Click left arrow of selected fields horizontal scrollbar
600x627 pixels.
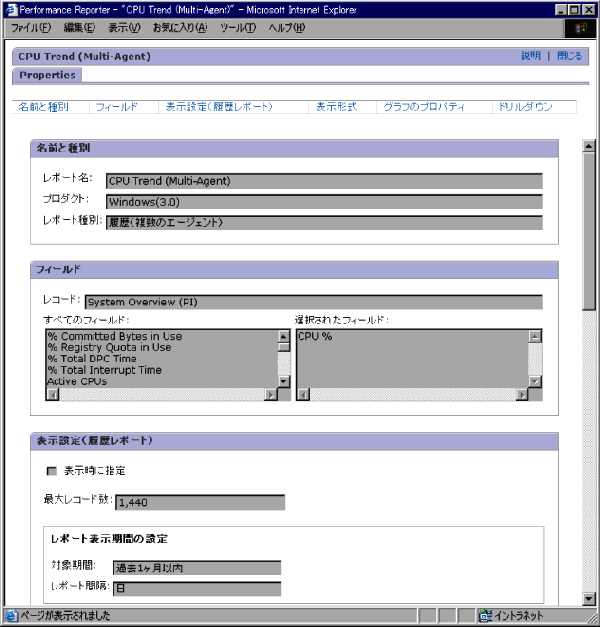304,395
